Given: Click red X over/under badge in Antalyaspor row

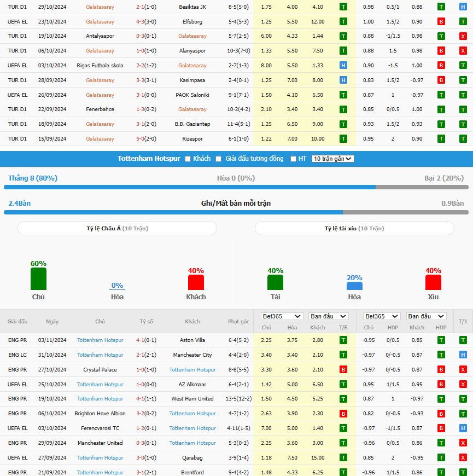Looking at the screenshot, I should click(463, 36).
